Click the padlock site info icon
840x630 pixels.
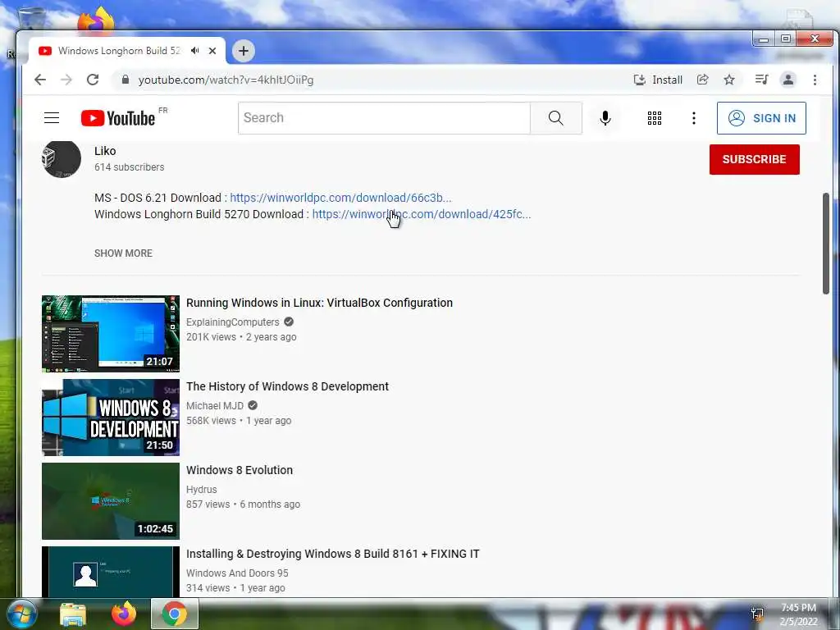point(126,80)
